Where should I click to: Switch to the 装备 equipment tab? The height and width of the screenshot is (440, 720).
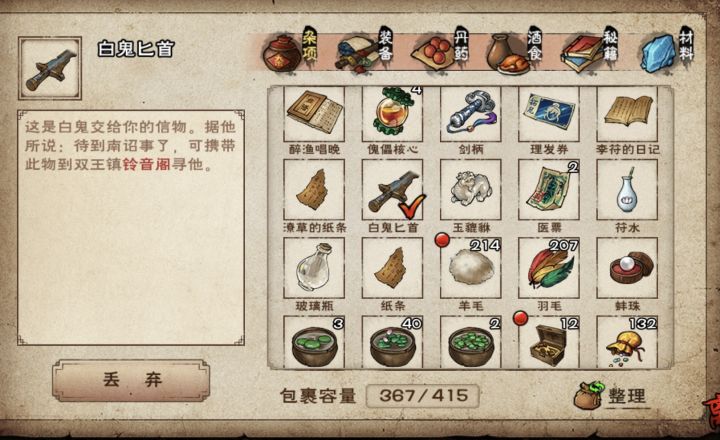click(366, 51)
